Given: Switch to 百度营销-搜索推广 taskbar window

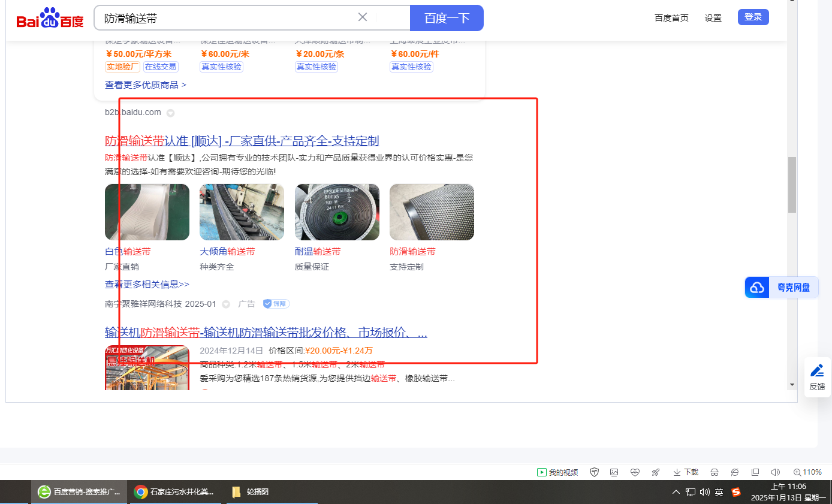Looking at the screenshot, I should (80, 492).
